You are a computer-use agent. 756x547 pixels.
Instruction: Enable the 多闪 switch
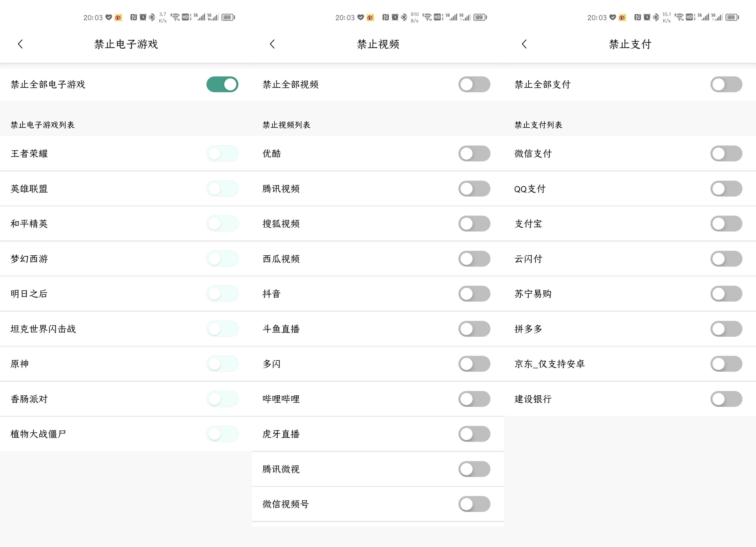coord(474,364)
